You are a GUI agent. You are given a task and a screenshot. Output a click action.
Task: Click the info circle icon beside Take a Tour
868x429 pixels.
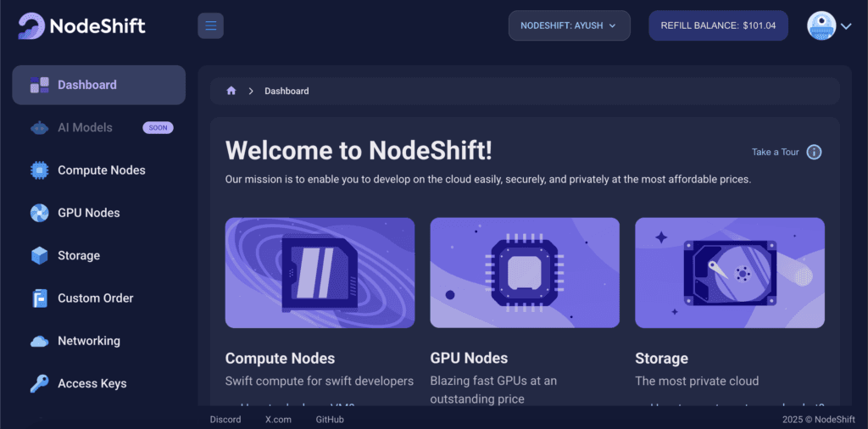(x=814, y=152)
